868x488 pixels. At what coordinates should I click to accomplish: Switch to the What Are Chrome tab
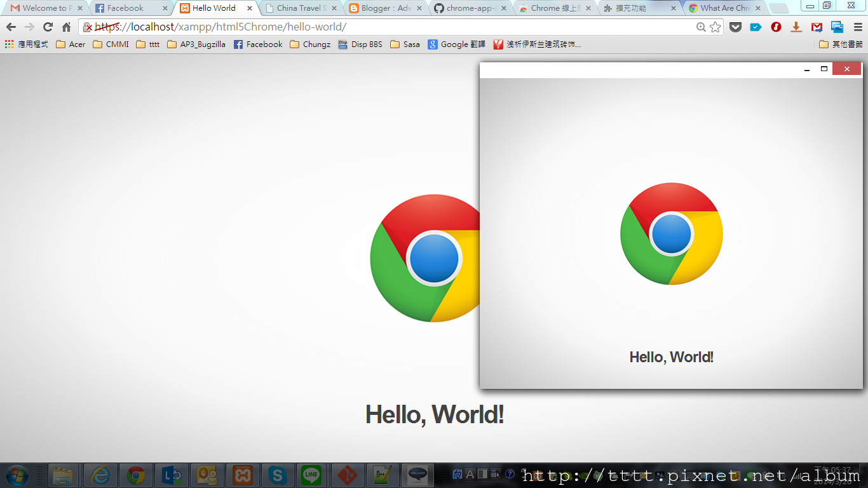(x=726, y=8)
